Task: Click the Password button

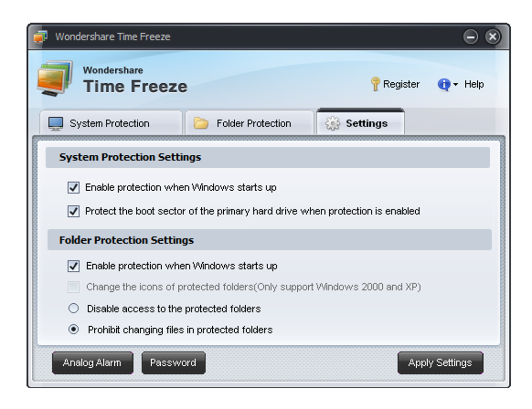Action: pyautogui.click(x=173, y=363)
